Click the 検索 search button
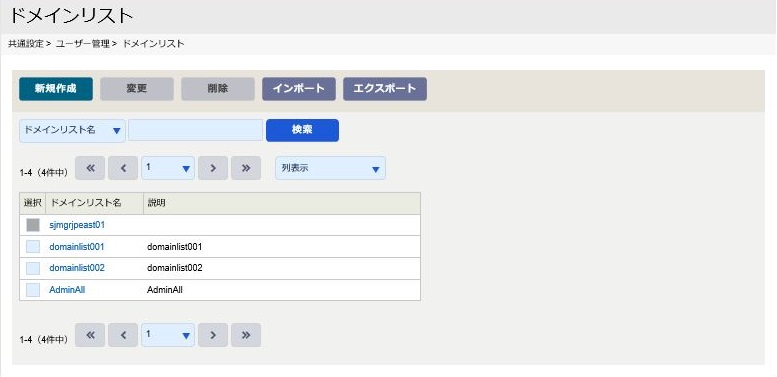The height and width of the screenshot is (377, 777). [x=302, y=130]
